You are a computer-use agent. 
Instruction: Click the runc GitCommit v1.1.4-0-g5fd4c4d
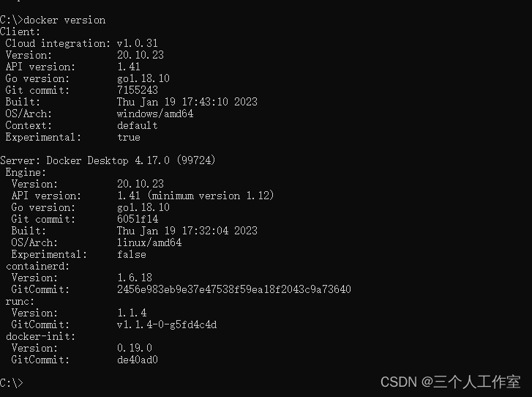[167, 324]
